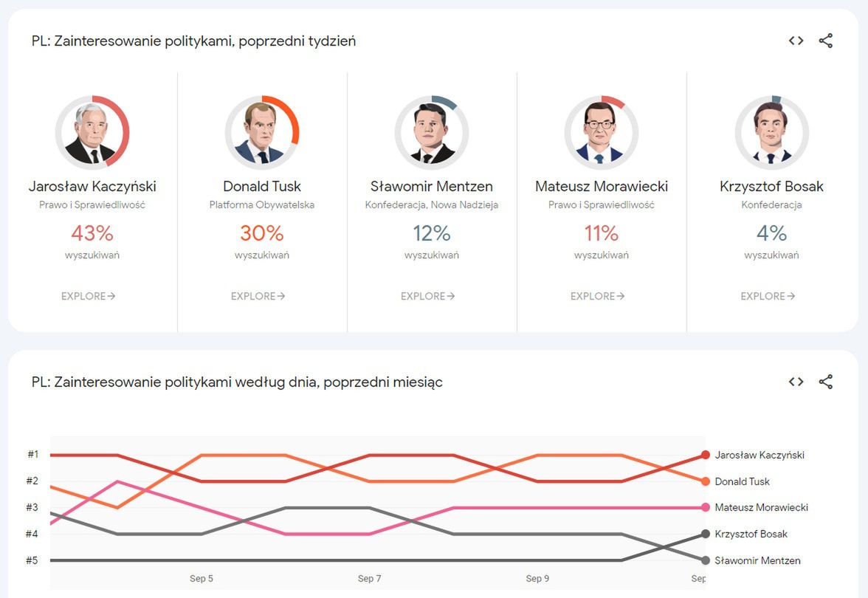Click orange Donald Tusk chart endpoint dot

[706, 481]
